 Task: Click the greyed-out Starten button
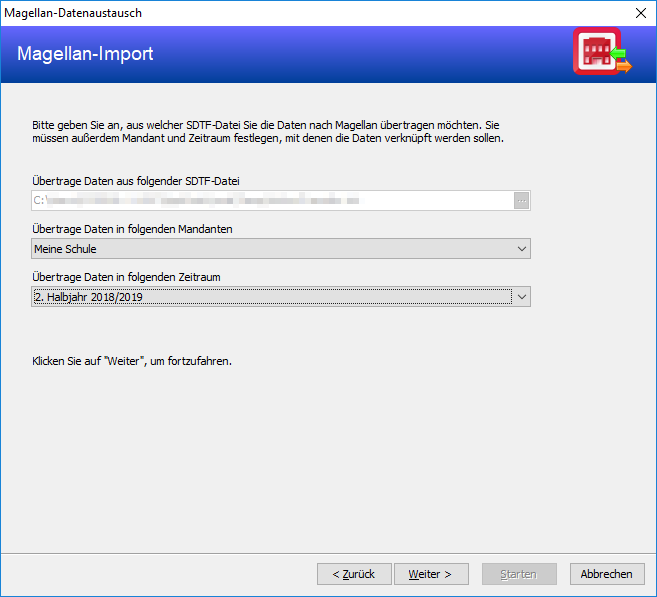519,574
